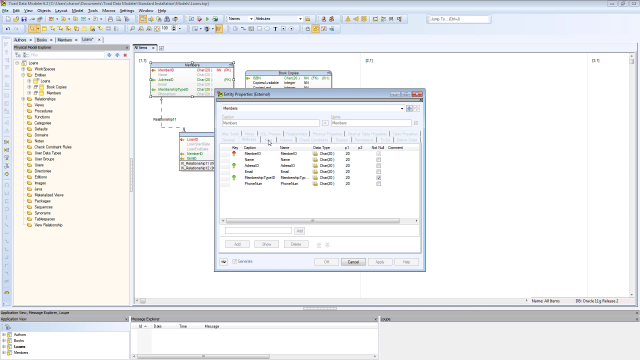This screenshot has height=360, width=640.
Task: Click the magnifier Zoom in icon
Action: 132,29
